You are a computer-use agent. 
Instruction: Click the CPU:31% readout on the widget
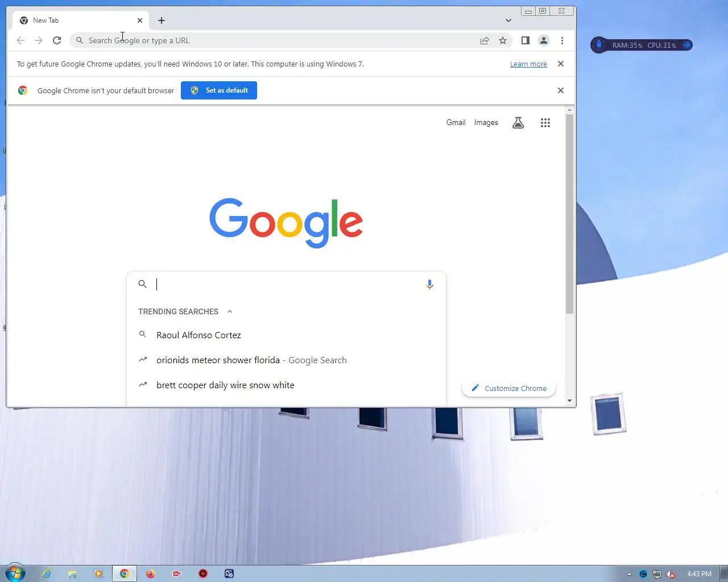tap(661, 45)
